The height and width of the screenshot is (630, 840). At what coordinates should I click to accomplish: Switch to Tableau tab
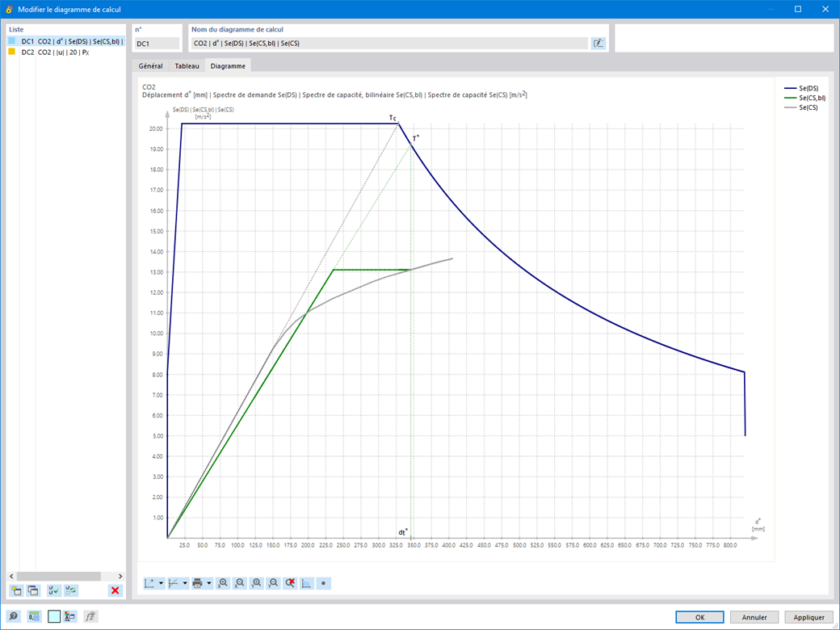(187, 66)
